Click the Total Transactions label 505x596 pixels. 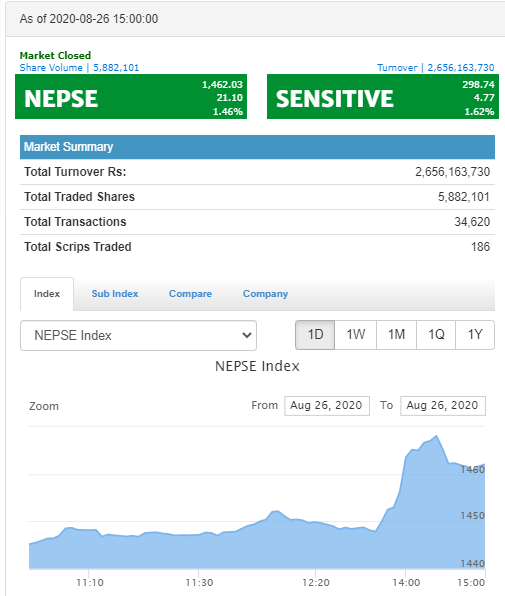coord(75,222)
